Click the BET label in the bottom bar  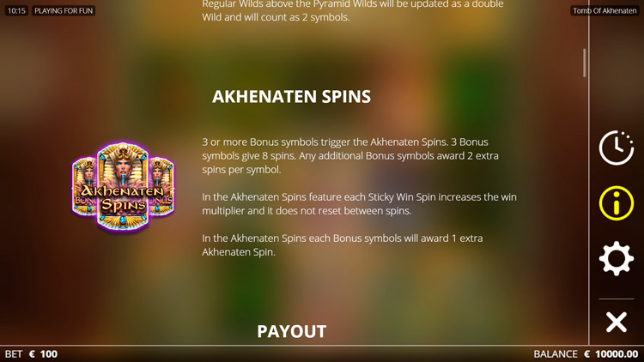[14, 353]
